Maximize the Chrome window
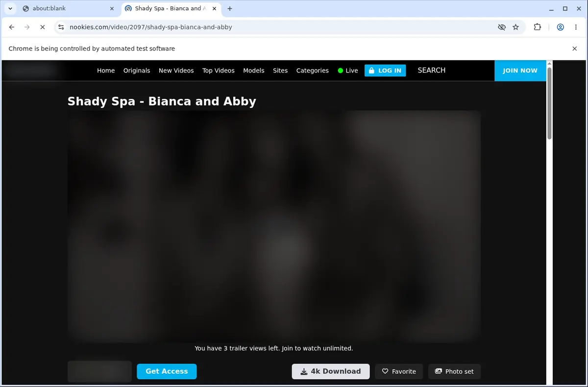This screenshot has width=588, height=387. click(x=565, y=8)
